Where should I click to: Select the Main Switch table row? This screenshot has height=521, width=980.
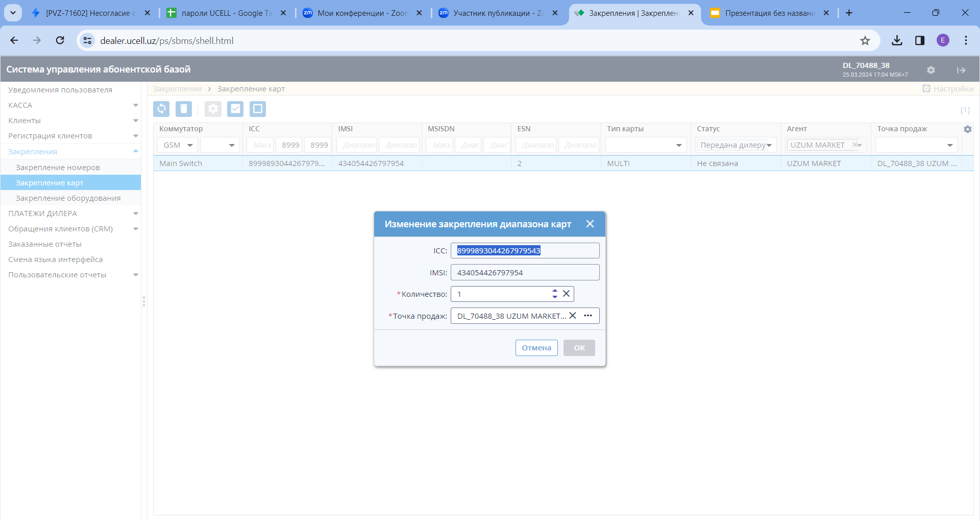click(x=563, y=163)
